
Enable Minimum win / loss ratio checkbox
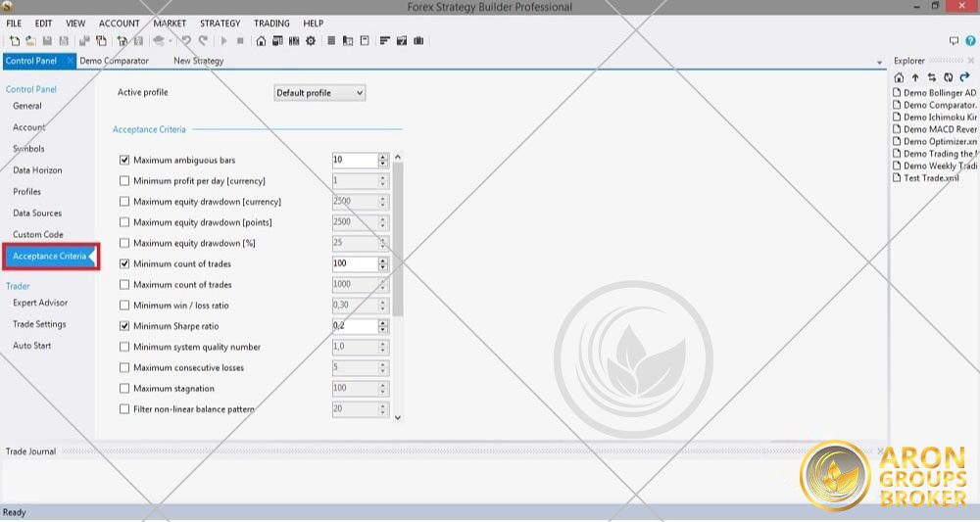[124, 306]
